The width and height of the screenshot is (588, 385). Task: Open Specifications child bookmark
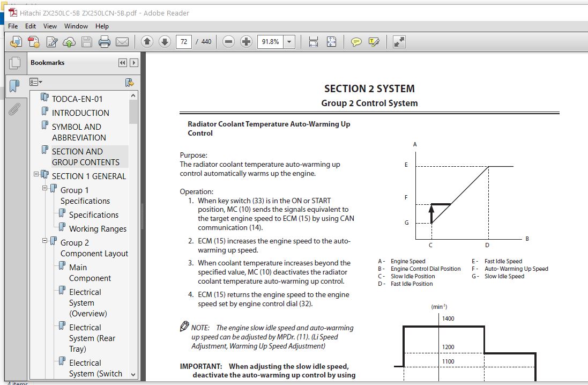(94, 214)
